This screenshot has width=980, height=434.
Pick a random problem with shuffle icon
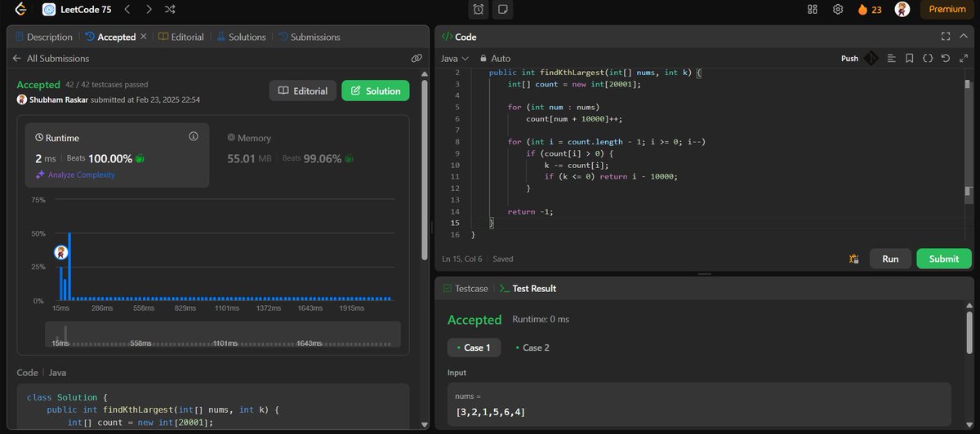(x=169, y=10)
